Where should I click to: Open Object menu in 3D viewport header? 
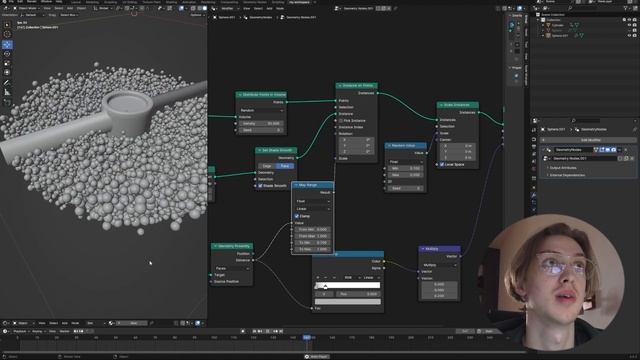click(x=81, y=8)
